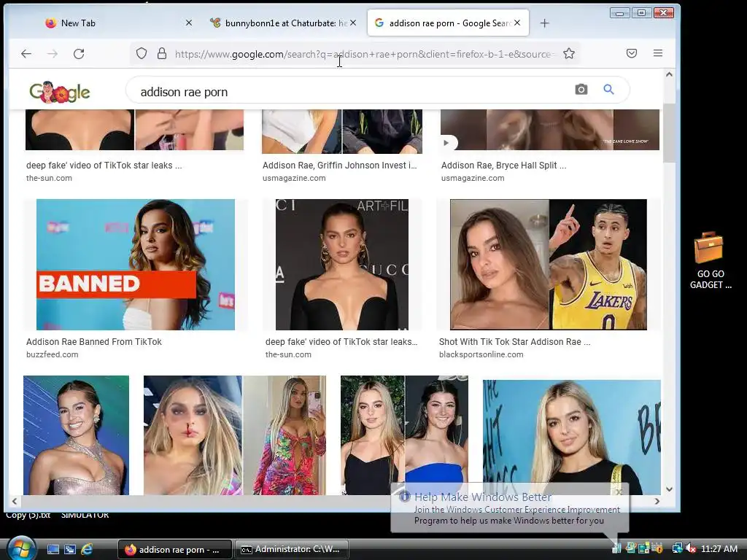Click horizontal scrollbar right arrow

pos(657,501)
